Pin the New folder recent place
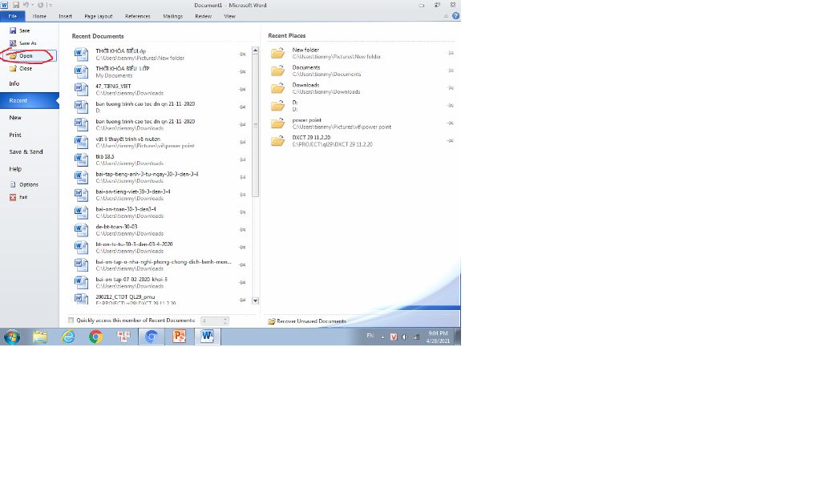The image size is (821, 504). tap(451, 53)
